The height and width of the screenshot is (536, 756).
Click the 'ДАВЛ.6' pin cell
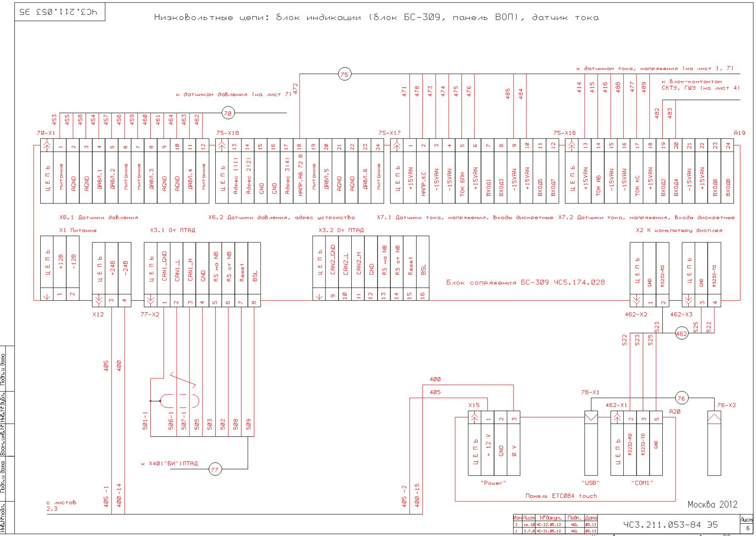(x=364, y=178)
